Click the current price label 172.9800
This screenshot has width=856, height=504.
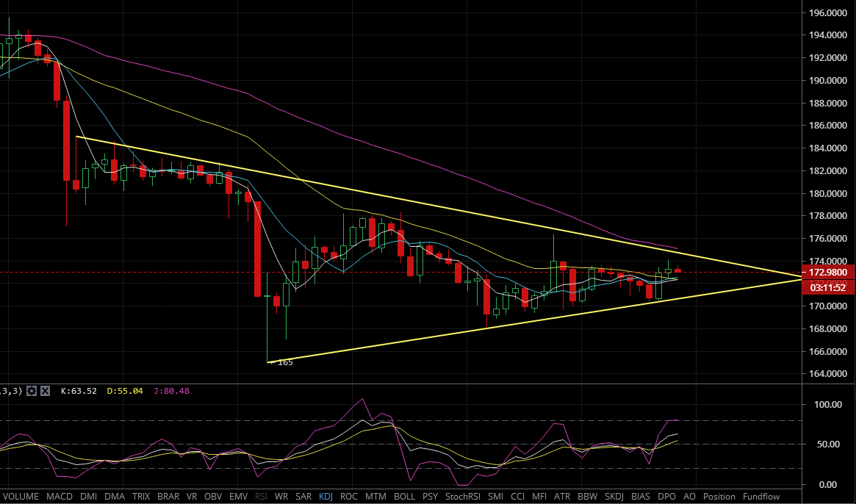point(828,273)
